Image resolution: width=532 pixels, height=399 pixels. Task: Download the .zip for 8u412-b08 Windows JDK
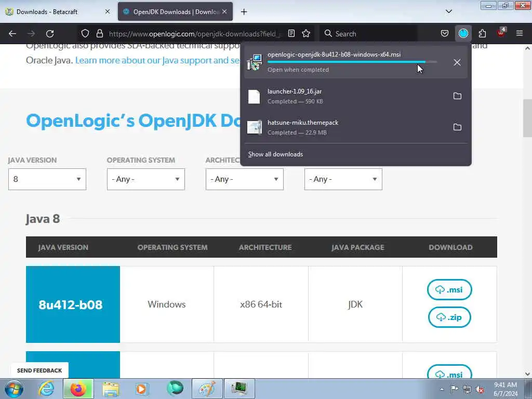449,317
